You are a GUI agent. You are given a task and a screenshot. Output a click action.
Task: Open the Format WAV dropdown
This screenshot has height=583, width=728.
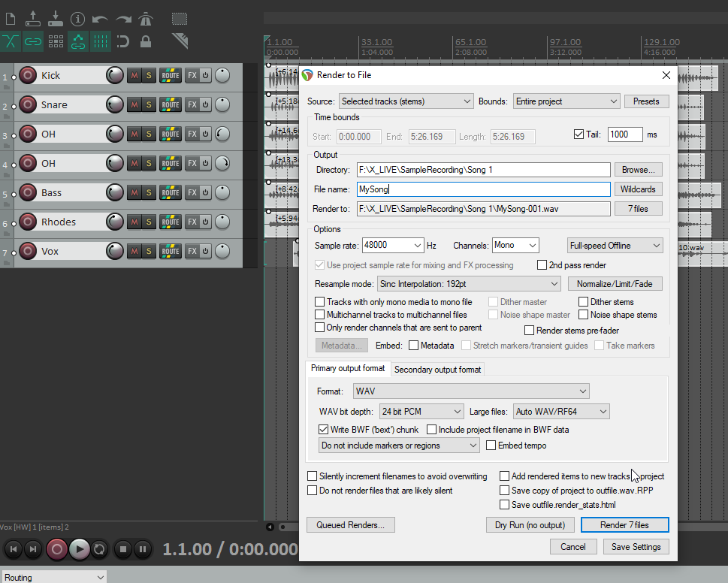(471, 391)
